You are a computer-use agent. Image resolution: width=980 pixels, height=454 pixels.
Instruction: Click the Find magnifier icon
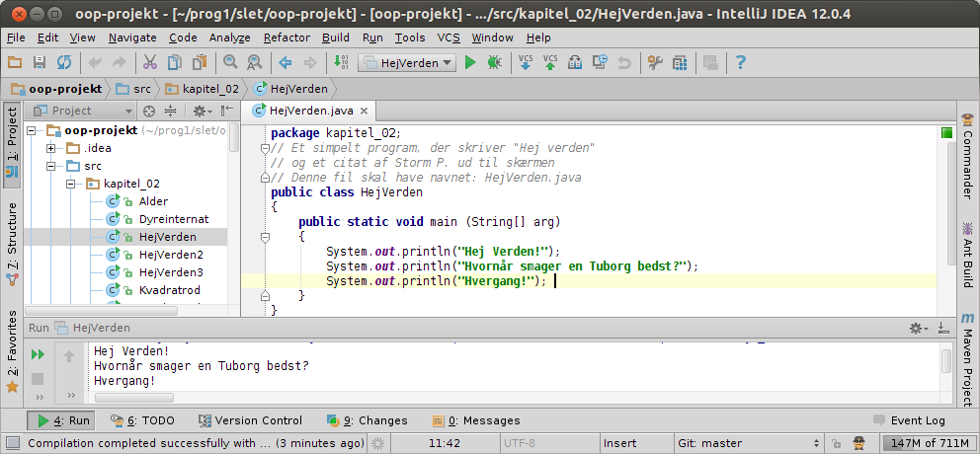[x=230, y=62]
